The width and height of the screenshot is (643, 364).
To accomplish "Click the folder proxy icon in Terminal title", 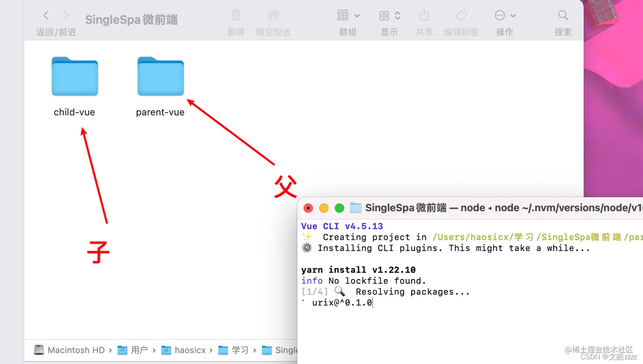I will click(x=356, y=208).
